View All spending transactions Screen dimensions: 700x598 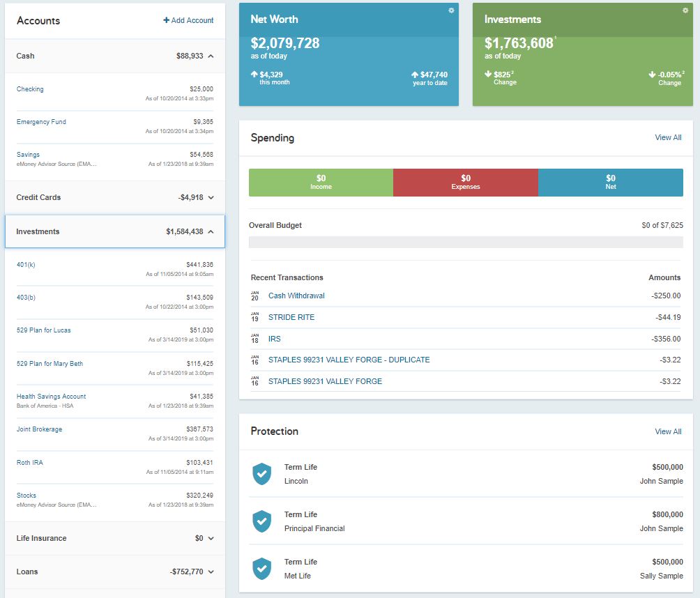coord(667,137)
